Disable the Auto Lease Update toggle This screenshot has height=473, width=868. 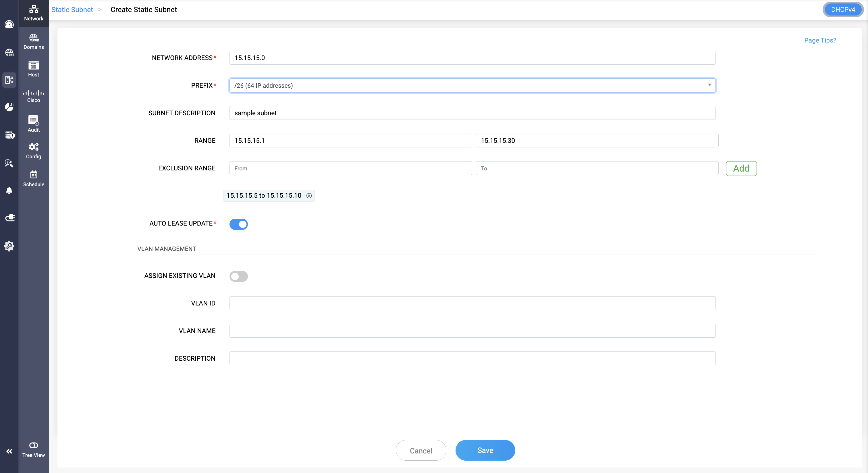tap(239, 224)
